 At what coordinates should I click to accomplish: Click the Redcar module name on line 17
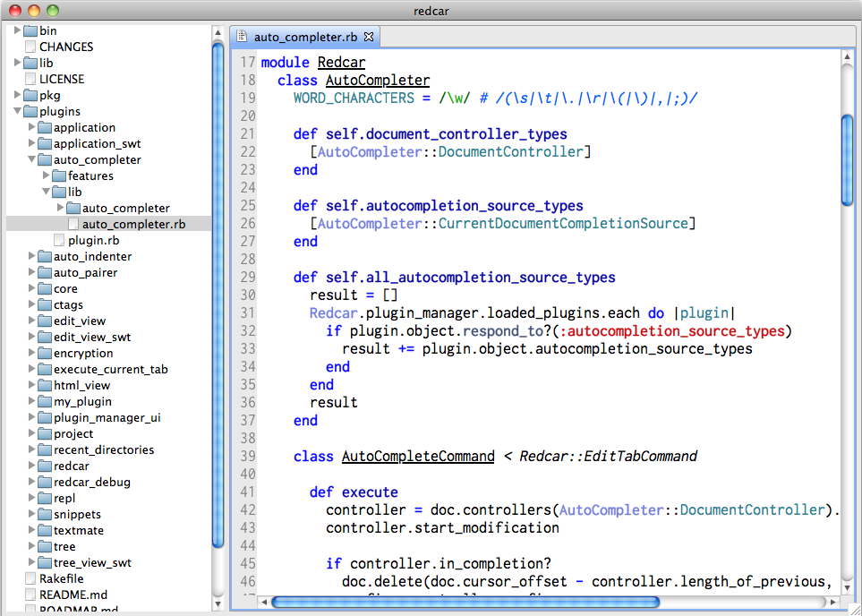point(341,63)
